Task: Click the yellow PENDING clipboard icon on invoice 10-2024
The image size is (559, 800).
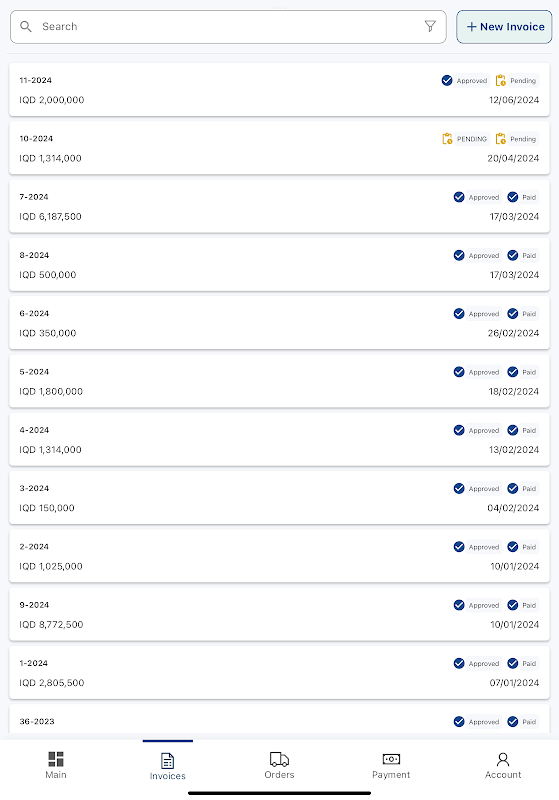Action: point(447,139)
